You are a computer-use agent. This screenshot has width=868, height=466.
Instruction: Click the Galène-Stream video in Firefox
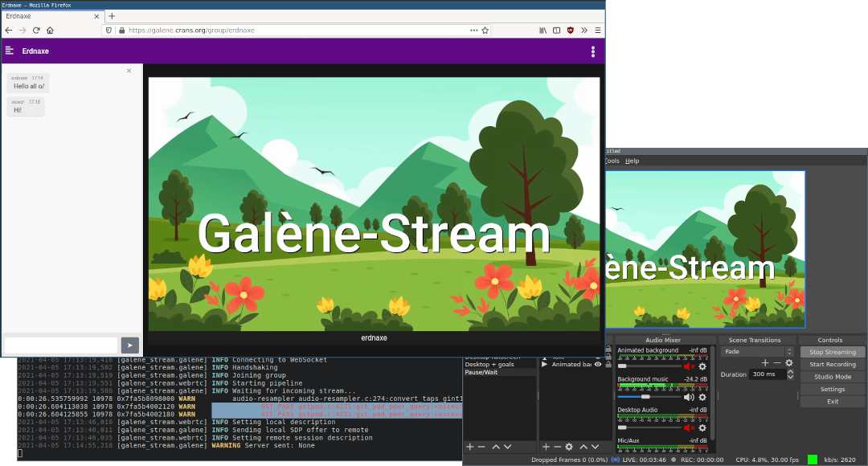[x=374, y=204]
